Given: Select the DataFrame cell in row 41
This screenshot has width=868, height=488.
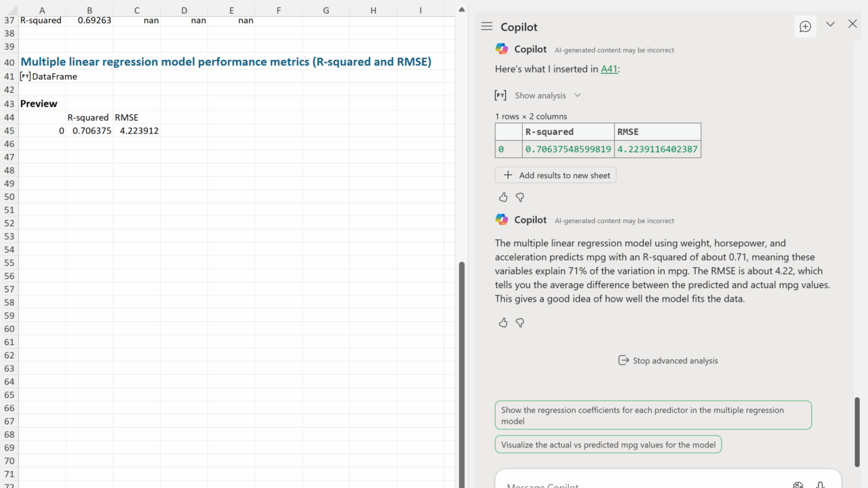Looking at the screenshot, I should pos(42,77).
